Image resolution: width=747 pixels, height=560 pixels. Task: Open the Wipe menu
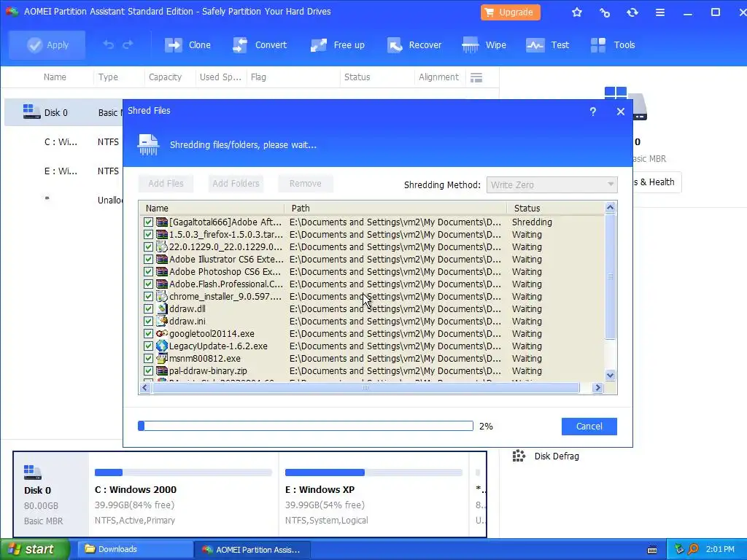484,44
